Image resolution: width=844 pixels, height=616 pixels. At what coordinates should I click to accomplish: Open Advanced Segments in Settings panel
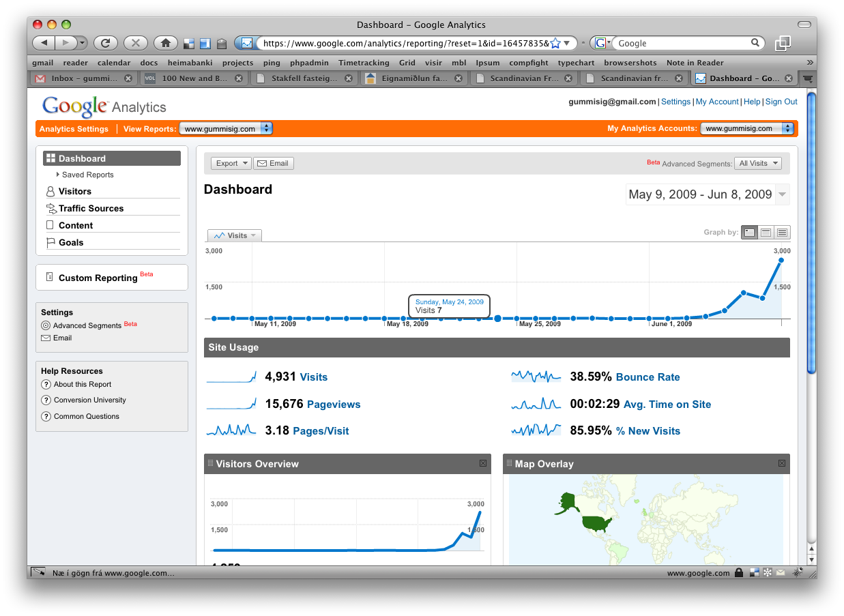click(87, 326)
